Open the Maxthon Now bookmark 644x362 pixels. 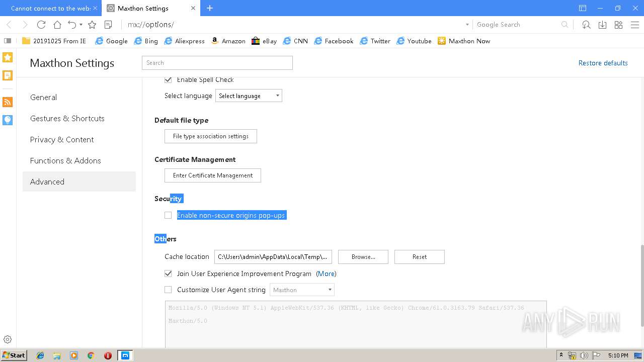(464, 41)
